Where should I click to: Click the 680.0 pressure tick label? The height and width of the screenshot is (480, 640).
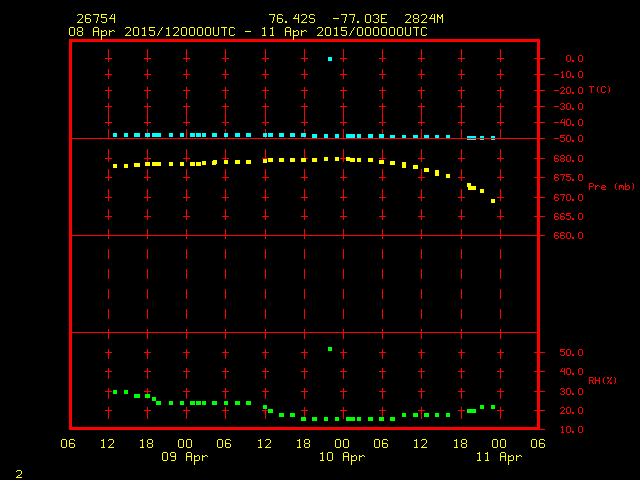coord(569,159)
